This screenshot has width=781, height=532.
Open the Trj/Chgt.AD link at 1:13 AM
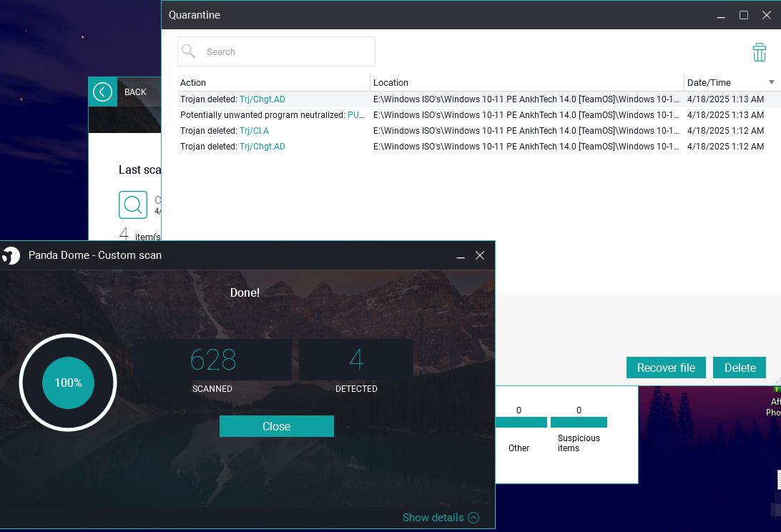point(262,99)
